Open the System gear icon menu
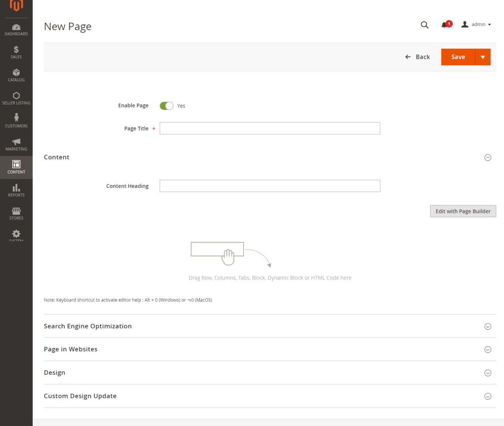Image resolution: width=504 pixels, height=426 pixels. [x=16, y=234]
